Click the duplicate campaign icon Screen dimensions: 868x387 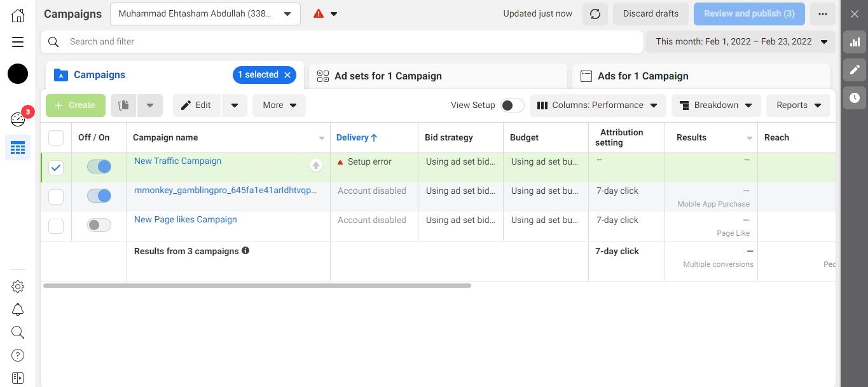click(124, 105)
